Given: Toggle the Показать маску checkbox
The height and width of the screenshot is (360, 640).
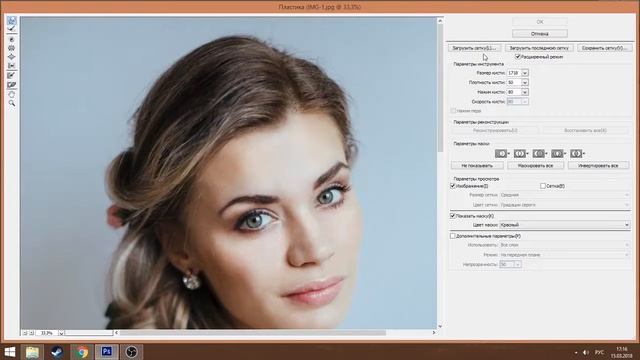Looking at the screenshot, I should (453, 216).
